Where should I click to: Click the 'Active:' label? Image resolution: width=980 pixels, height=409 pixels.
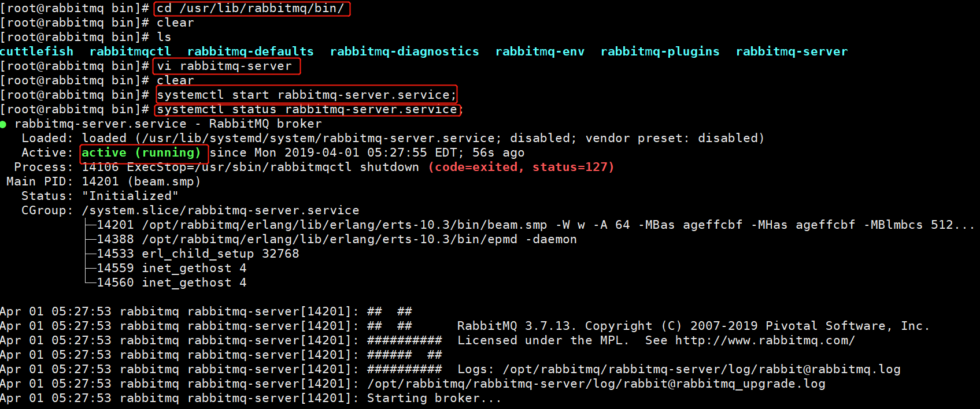click(x=48, y=153)
